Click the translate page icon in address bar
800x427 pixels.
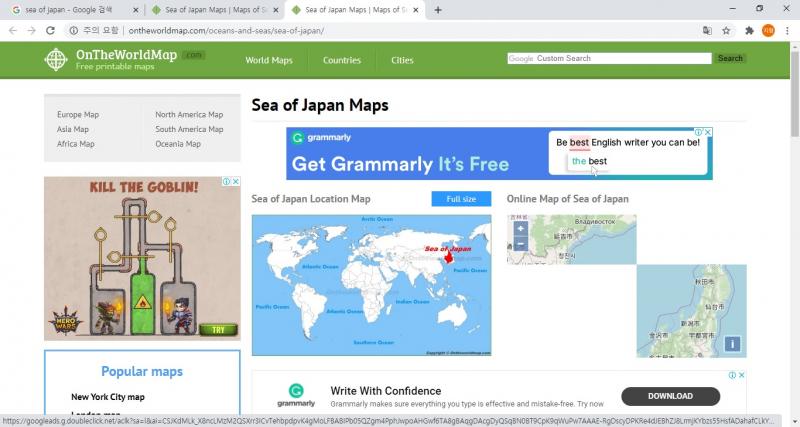708,31
